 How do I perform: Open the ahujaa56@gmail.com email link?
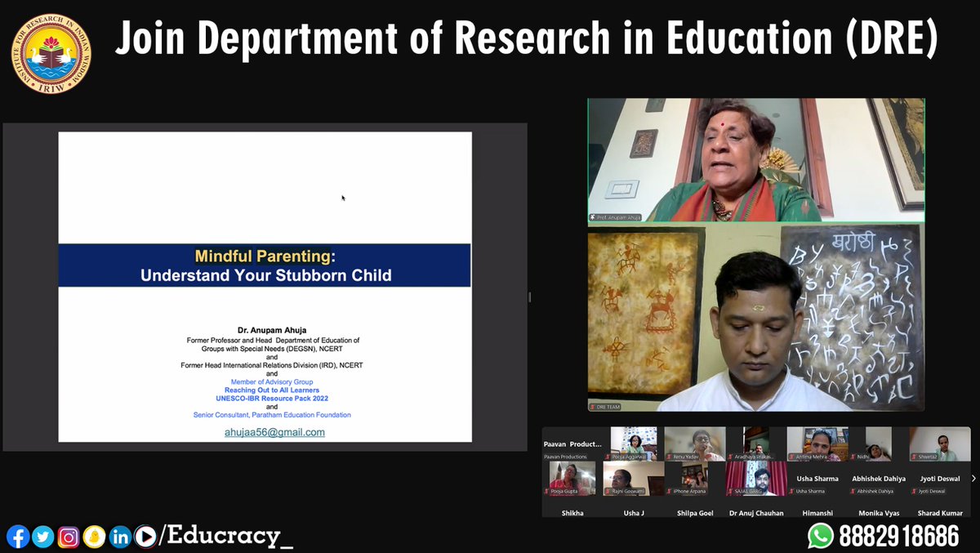274,432
